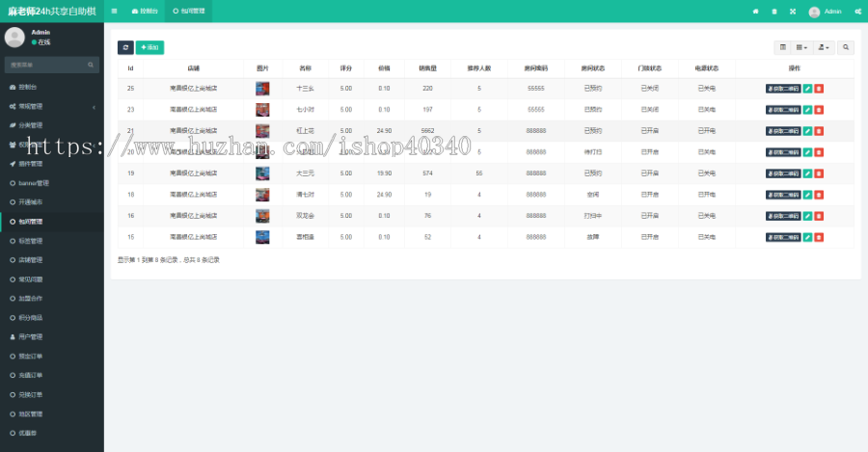Click the edit pencil icon for row 18

click(807, 195)
